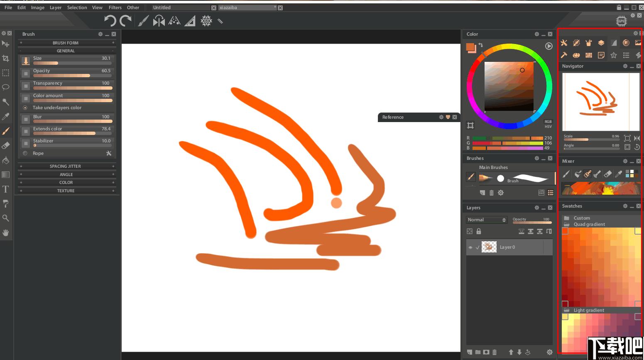644x360 pixels.
Task: Adjust the Navigator Scale slider
Action: (x=591, y=140)
